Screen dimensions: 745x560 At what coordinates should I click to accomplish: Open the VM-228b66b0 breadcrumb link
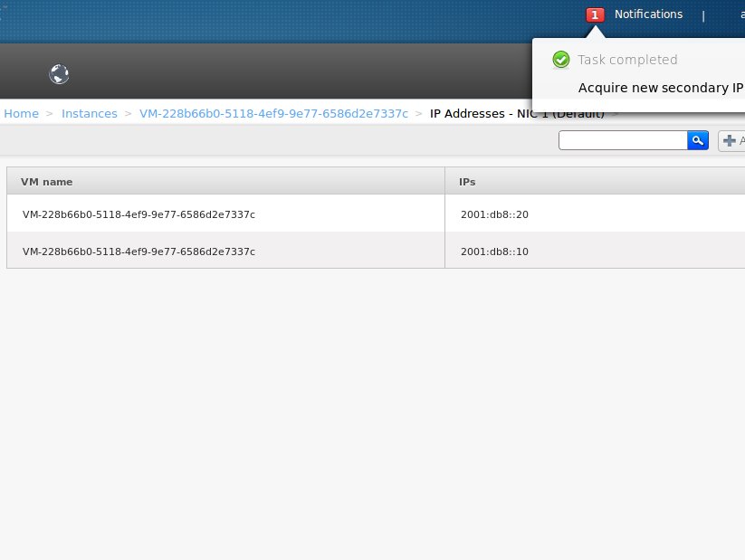[x=273, y=113]
